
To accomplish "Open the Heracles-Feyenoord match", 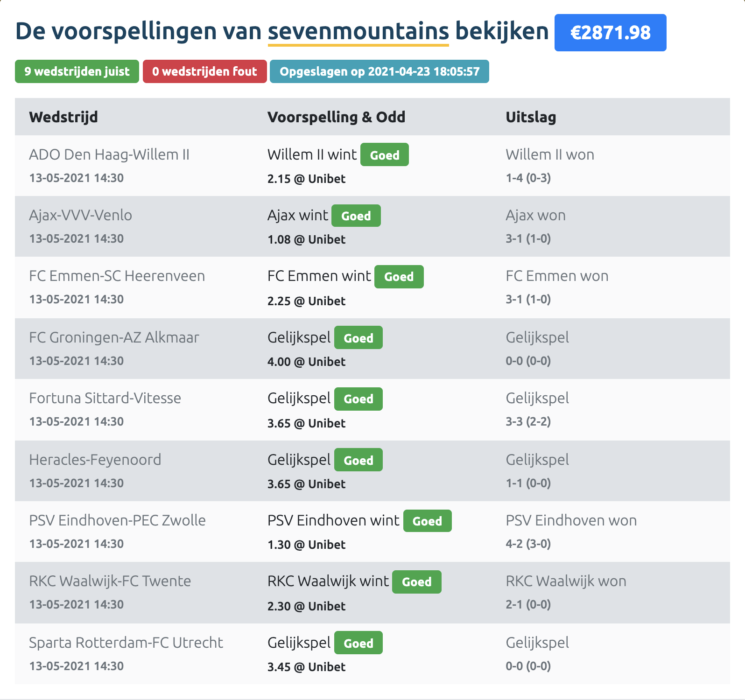I will tap(95, 460).
